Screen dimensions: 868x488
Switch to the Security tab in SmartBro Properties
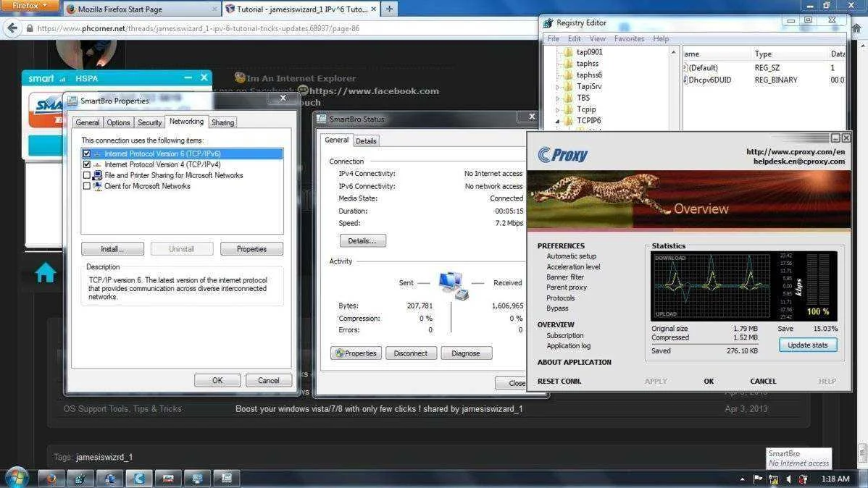pos(149,123)
